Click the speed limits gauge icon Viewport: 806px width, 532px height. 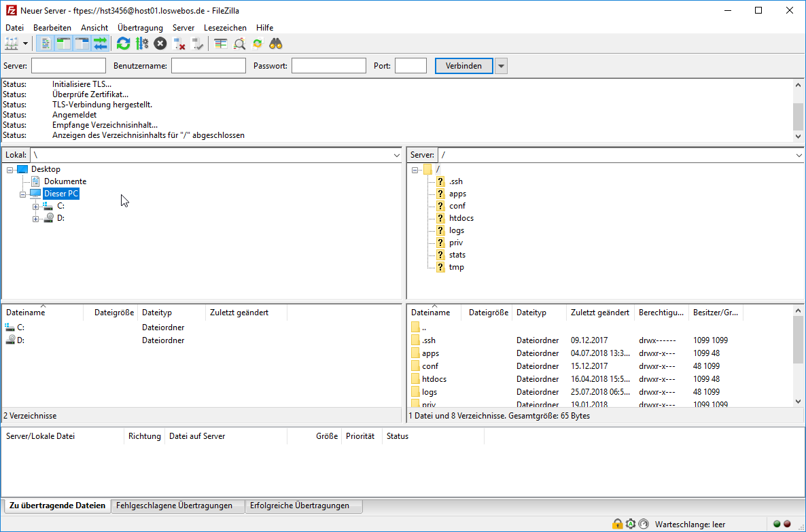coord(643,524)
